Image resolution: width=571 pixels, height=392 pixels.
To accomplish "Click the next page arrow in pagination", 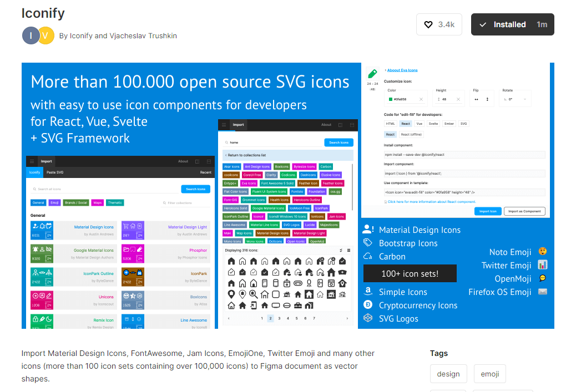I will (347, 318).
